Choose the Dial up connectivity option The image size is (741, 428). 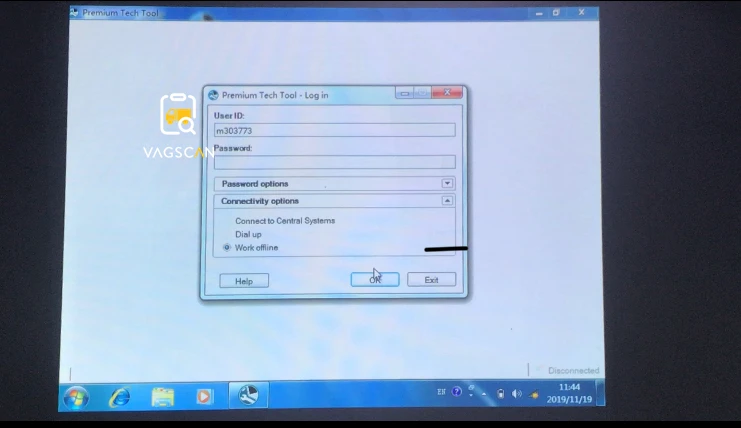click(x=248, y=234)
